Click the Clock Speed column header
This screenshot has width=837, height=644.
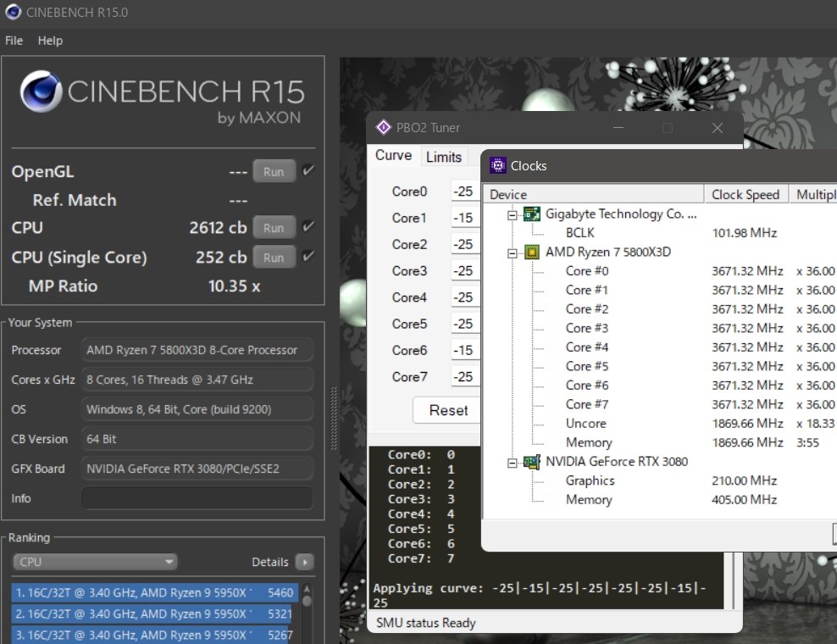(746, 194)
